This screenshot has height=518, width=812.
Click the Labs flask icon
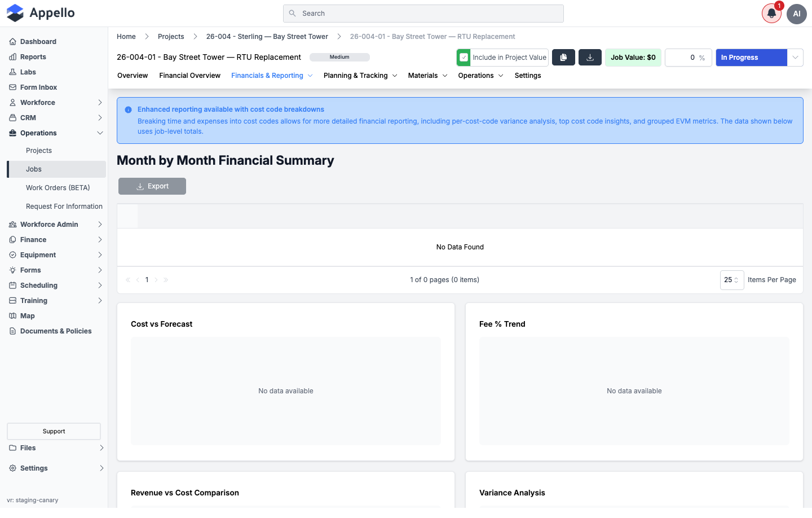click(12, 72)
